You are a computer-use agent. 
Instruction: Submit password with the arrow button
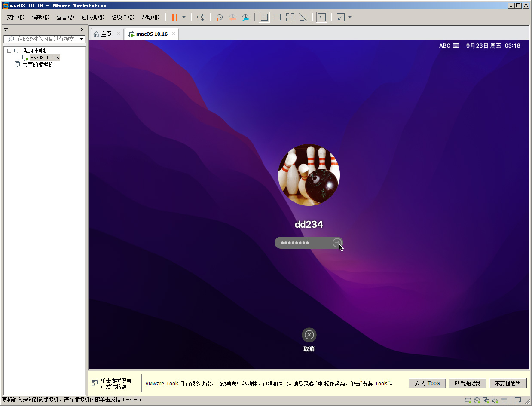[337, 243]
